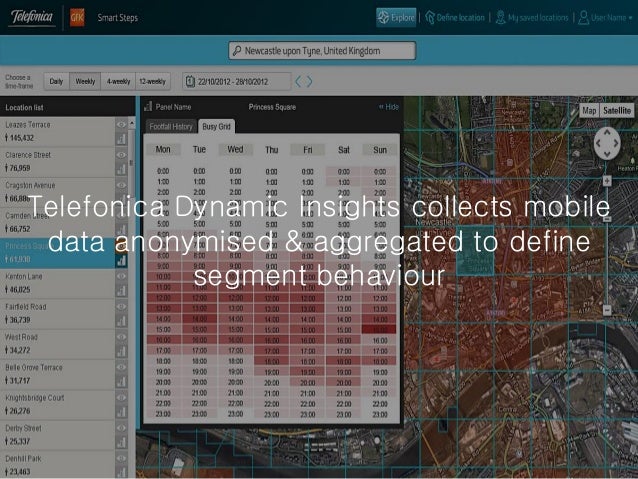Click the Panel Name chart icon
This screenshot has height=479, width=638.
148,107
